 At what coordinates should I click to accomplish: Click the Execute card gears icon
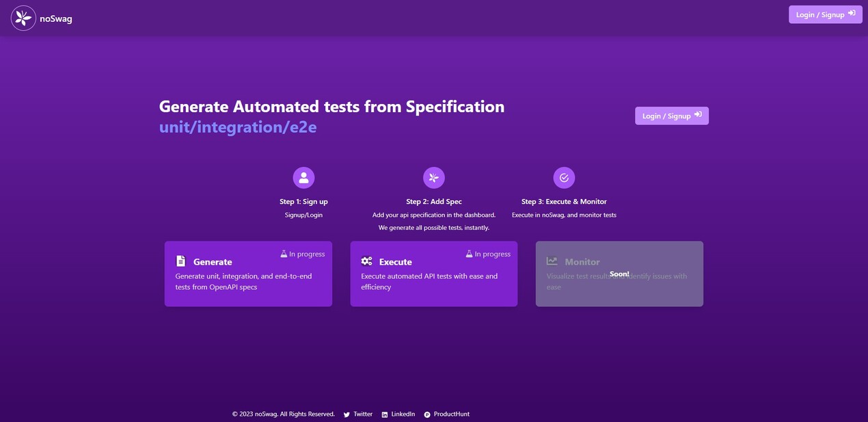point(366,261)
